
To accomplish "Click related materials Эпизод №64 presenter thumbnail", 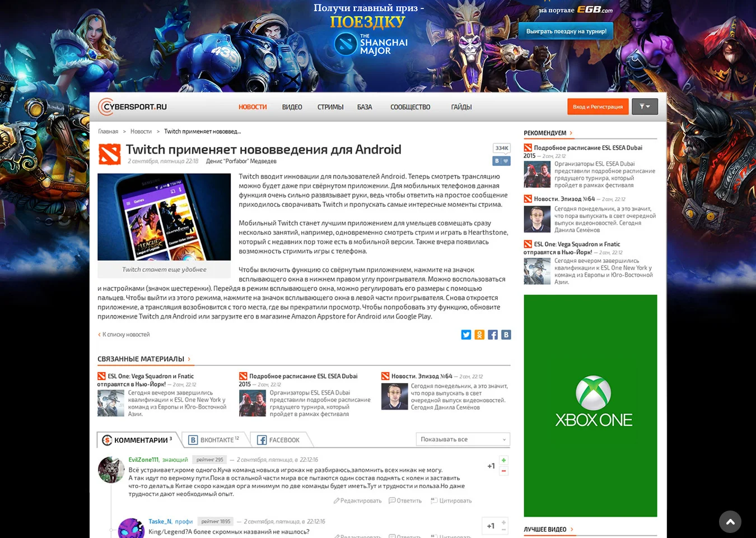I will click(x=395, y=397).
